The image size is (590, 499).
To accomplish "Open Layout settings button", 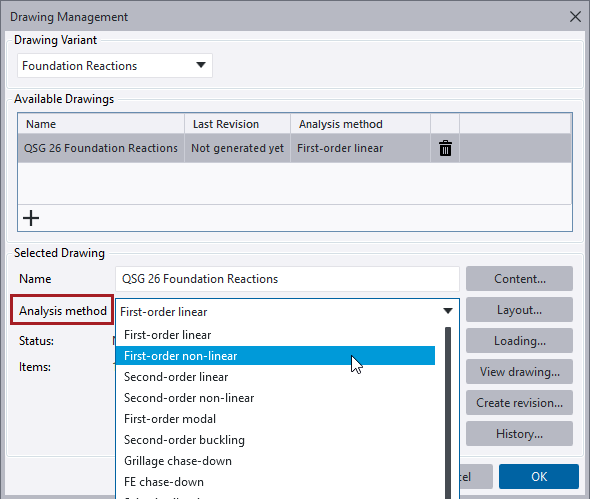I will click(519, 310).
